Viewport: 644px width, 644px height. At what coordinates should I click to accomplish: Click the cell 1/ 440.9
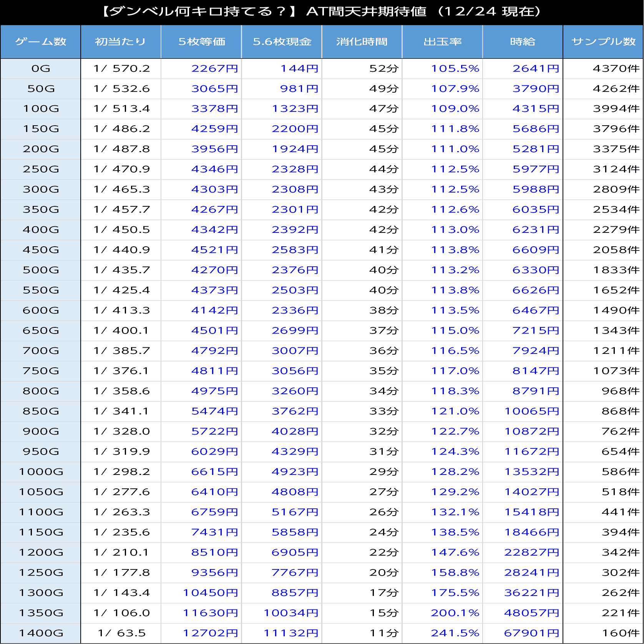coord(121,250)
